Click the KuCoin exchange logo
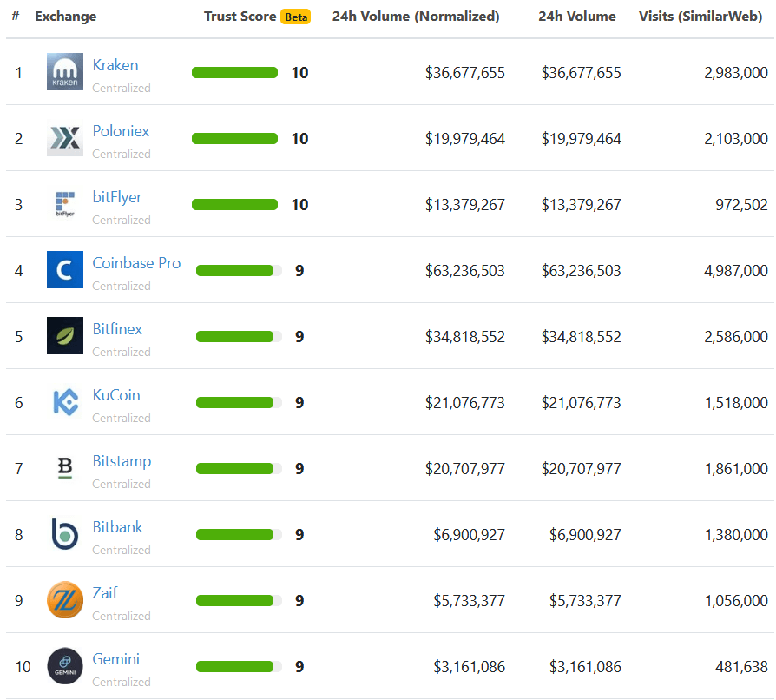This screenshot has height=700, width=776. [x=65, y=402]
